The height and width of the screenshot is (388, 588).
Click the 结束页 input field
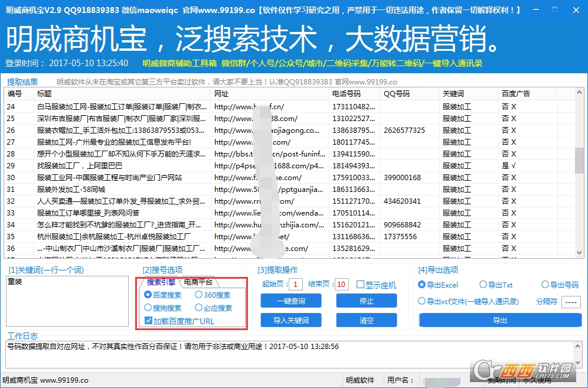click(342, 285)
